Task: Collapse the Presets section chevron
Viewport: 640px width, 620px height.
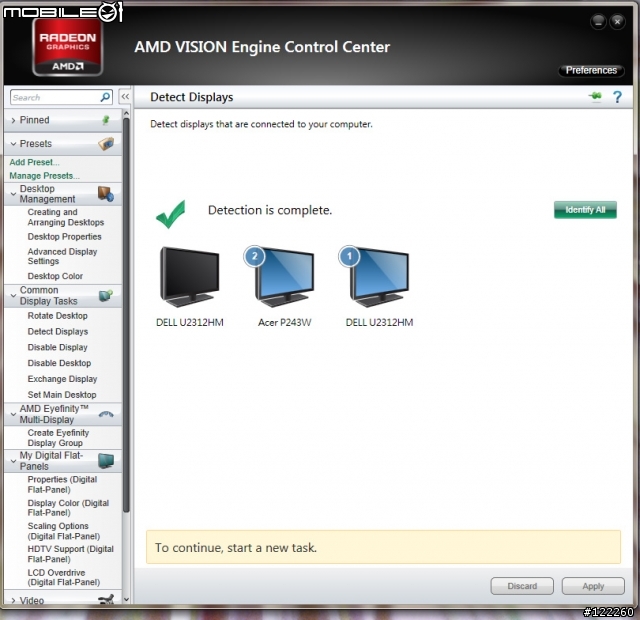Action: point(13,144)
